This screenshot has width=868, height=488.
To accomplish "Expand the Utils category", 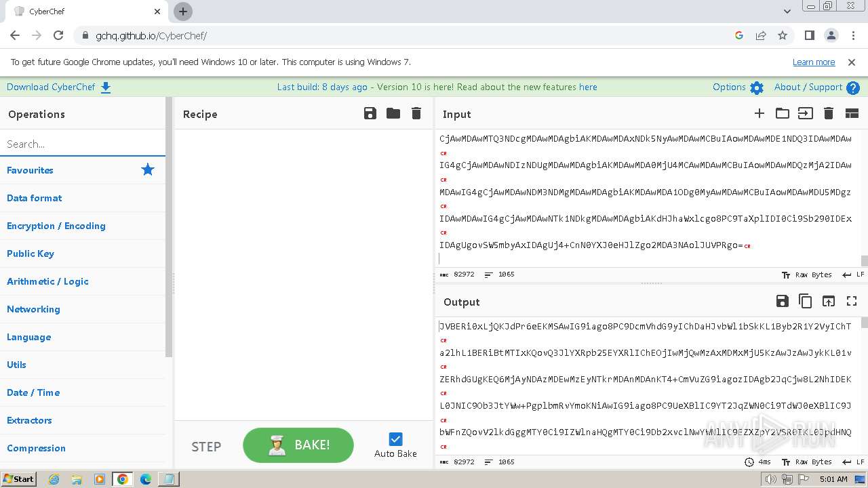I will 83,365.
